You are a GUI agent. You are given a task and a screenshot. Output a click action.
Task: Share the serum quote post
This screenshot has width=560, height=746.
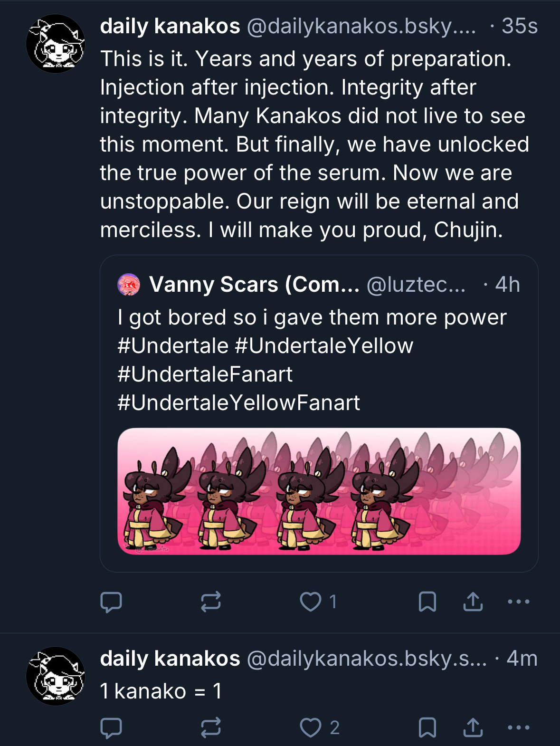473,602
